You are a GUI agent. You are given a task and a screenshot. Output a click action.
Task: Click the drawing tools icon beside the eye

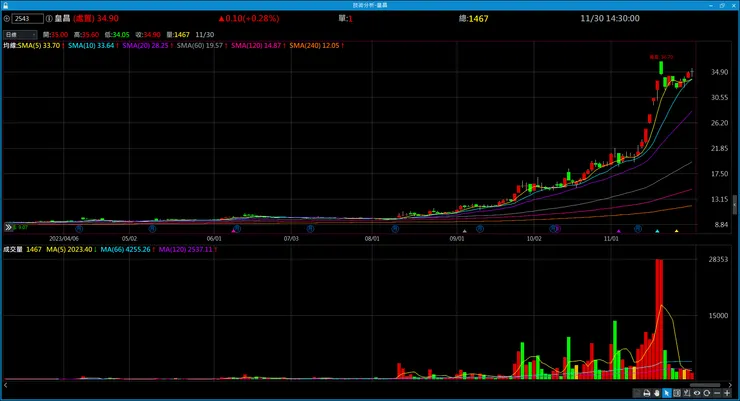click(x=687, y=393)
